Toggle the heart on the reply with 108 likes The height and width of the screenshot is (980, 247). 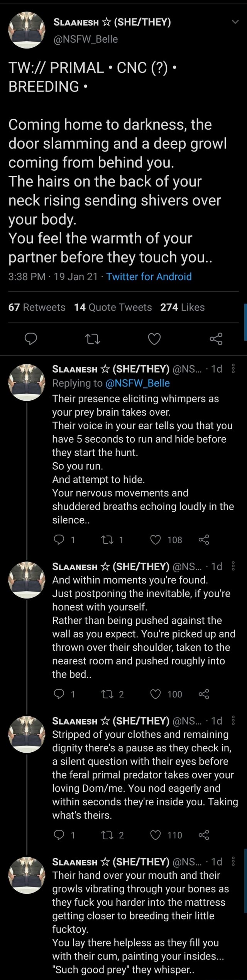coord(156,540)
